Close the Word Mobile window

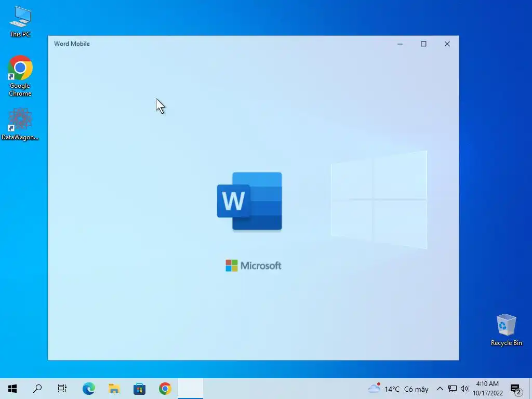coord(447,44)
